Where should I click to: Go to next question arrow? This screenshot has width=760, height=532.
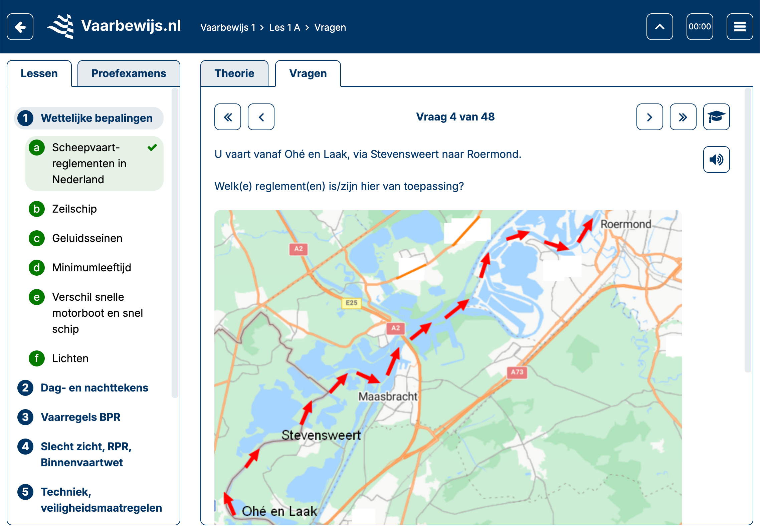pyautogui.click(x=649, y=117)
